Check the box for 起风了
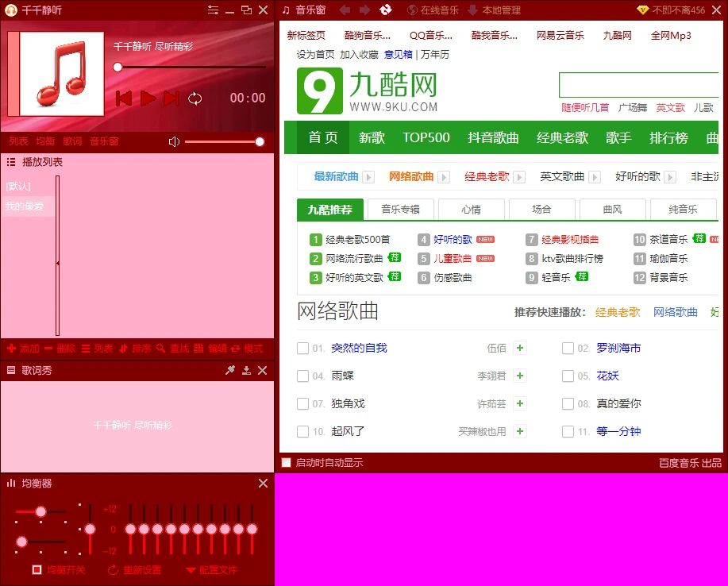This screenshot has width=728, height=586. click(x=302, y=431)
